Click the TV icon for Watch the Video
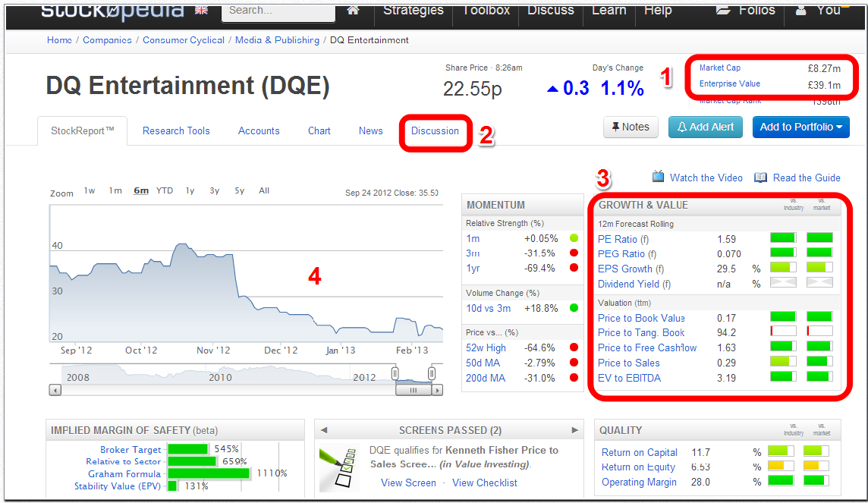Screen dimensions: 868x503 click(658, 177)
